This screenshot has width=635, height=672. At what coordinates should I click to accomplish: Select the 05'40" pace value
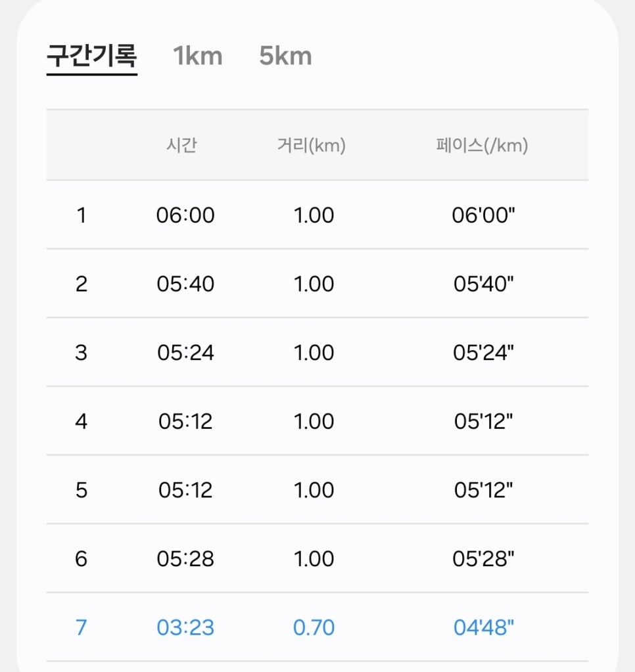[483, 284]
